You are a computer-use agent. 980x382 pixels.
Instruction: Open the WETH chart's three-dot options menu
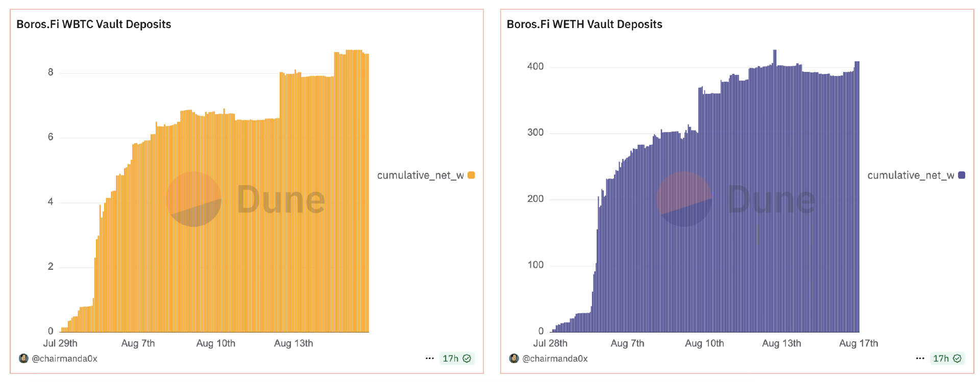coord(920,359)
